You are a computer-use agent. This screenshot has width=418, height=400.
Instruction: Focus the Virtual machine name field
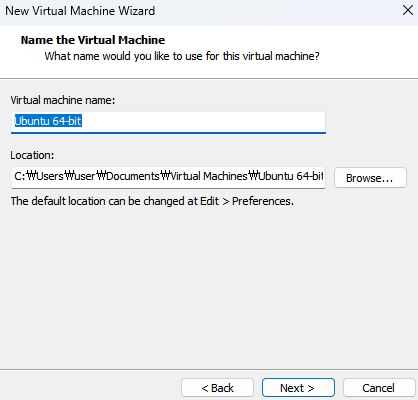pyautogui.click(x=168, y=122)
